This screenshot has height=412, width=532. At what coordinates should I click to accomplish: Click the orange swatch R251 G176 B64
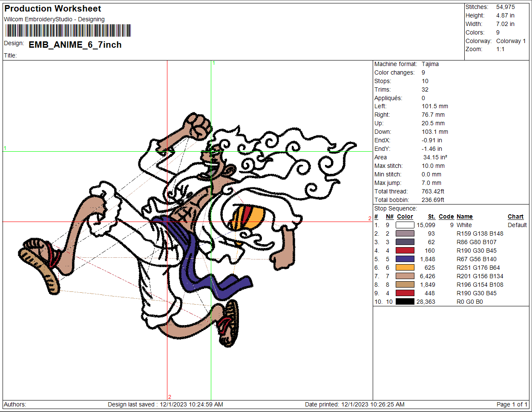point(405,268)
